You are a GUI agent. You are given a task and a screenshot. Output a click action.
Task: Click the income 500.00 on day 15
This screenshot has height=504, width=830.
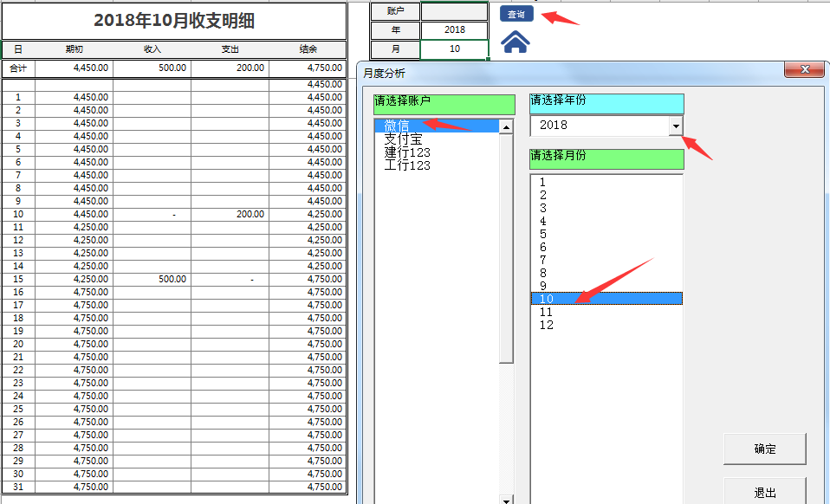[x=152, y=279]
